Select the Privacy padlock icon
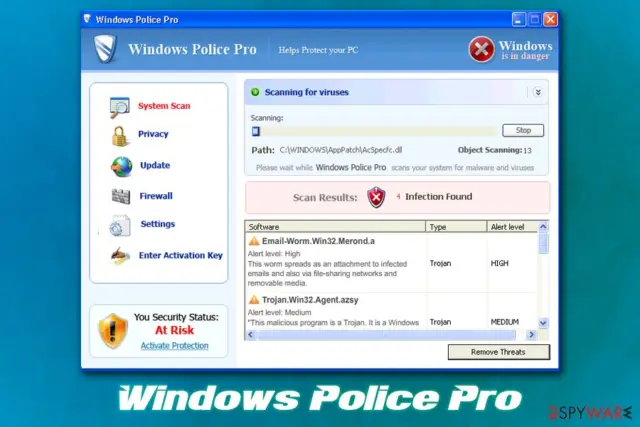The height and width of the screenshot is (427, 640). 119,136
